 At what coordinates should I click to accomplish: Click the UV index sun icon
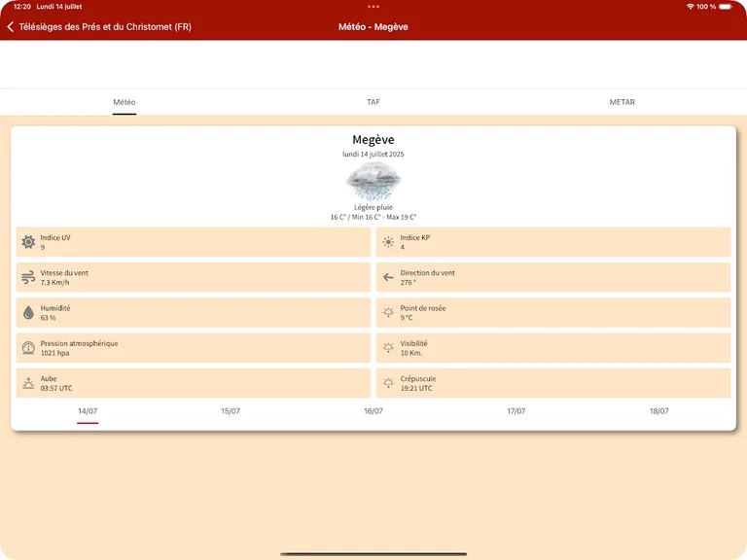tap(28, 242)
